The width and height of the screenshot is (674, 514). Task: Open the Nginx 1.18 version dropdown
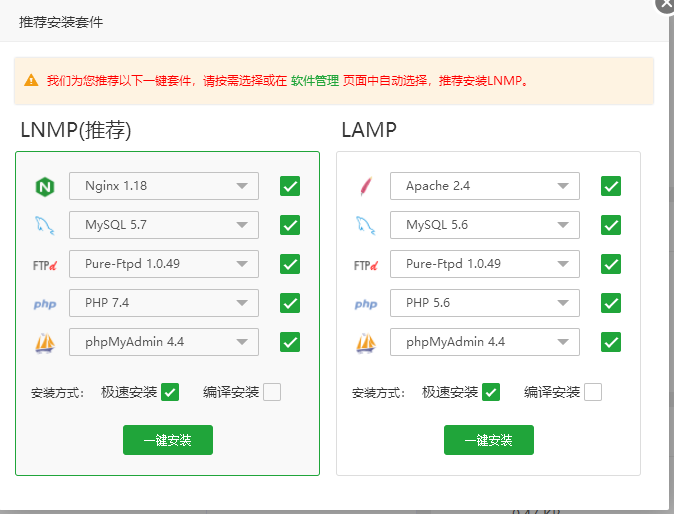point(164,186)
